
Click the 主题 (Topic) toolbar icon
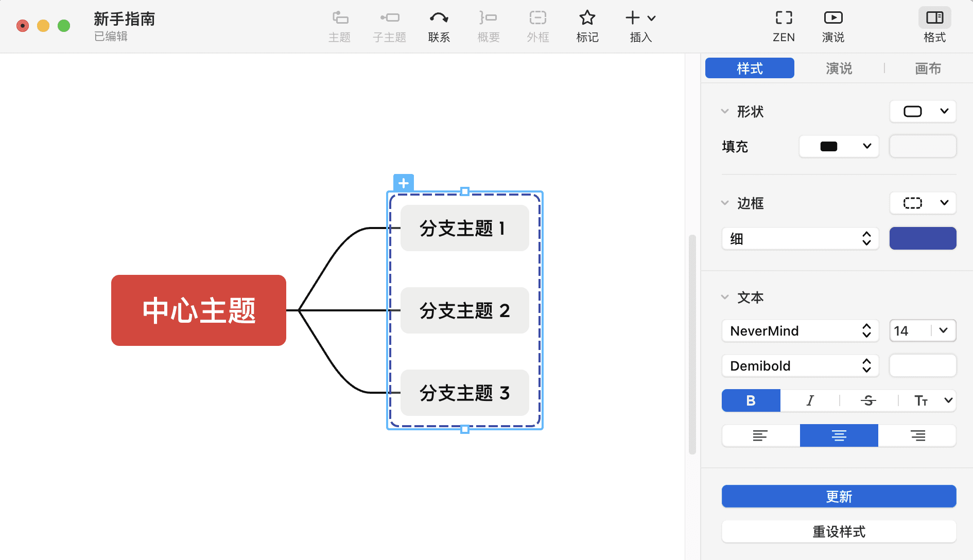pos(340,26)
